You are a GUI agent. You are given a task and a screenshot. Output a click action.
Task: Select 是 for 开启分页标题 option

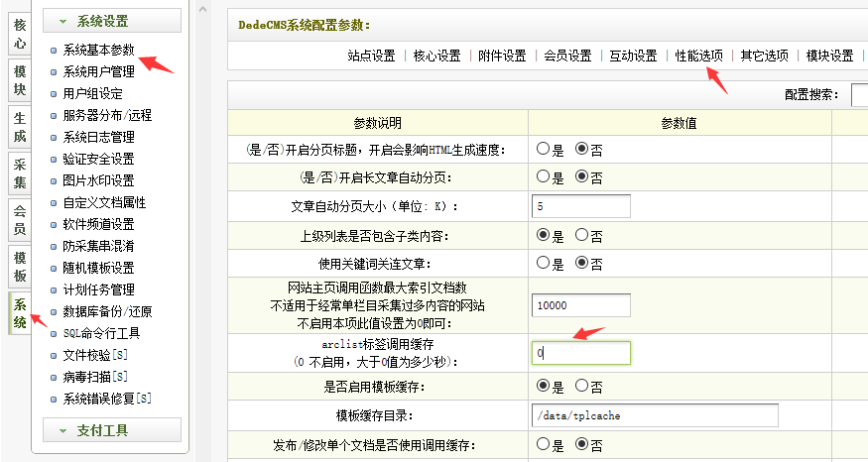tap(544, 150)
